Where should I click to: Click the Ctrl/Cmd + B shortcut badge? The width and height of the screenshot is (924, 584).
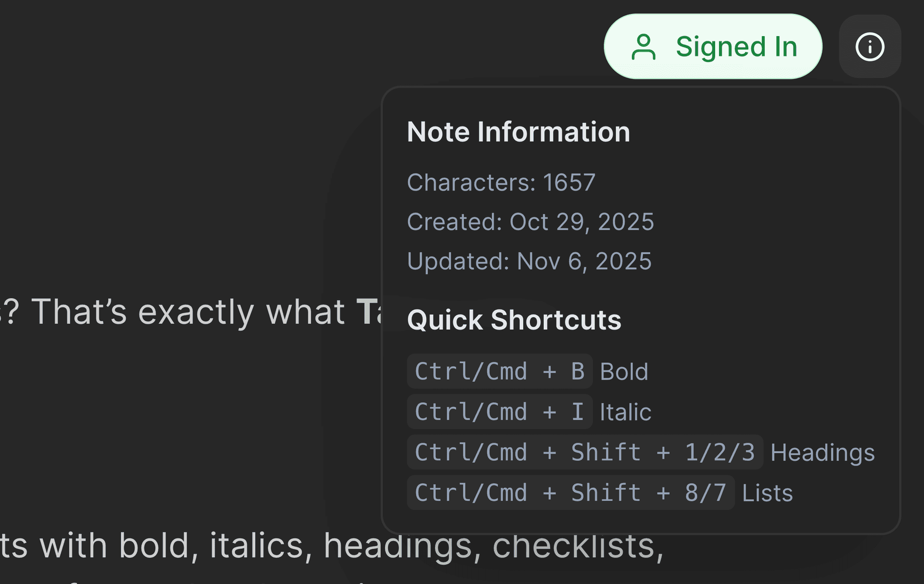[500, 371]
